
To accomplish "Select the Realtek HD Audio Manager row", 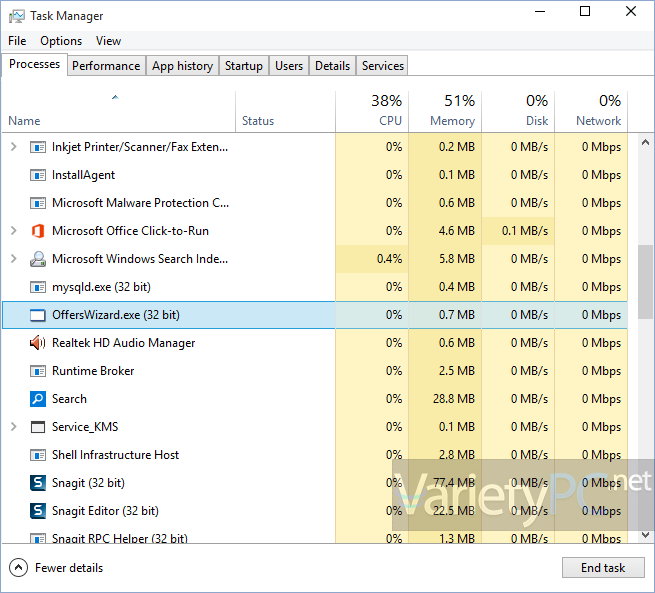I will click(315, 343).
